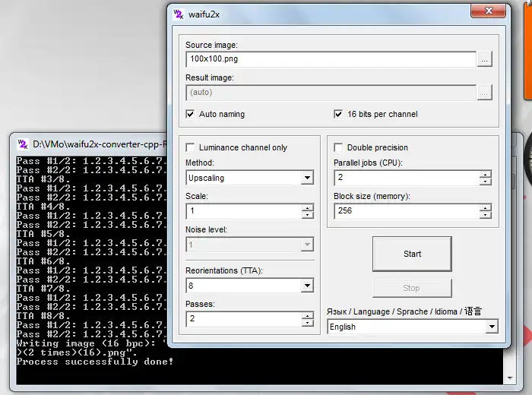Decrease Passes with the down arrow
This screenshot has height=395, width=532.
[307, 323]
